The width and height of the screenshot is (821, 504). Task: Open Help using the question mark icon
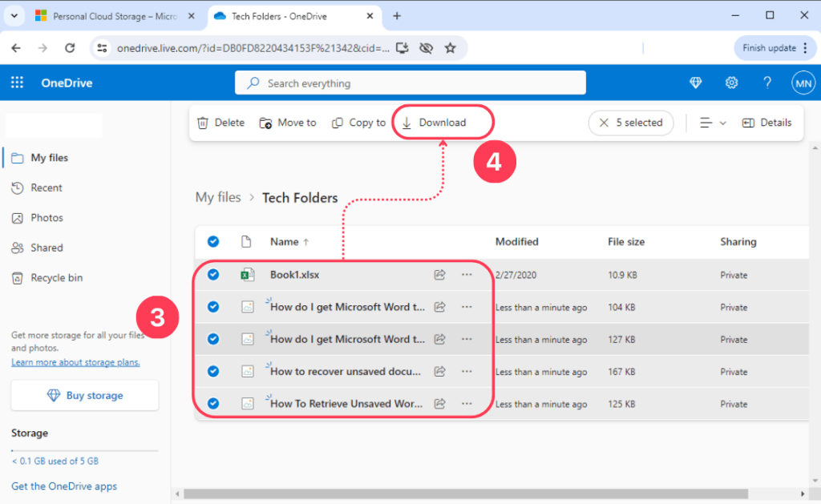766,83
